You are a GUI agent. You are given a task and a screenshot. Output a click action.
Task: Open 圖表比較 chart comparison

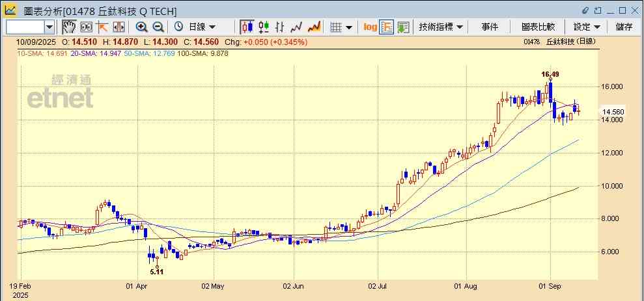pos(538,27)
